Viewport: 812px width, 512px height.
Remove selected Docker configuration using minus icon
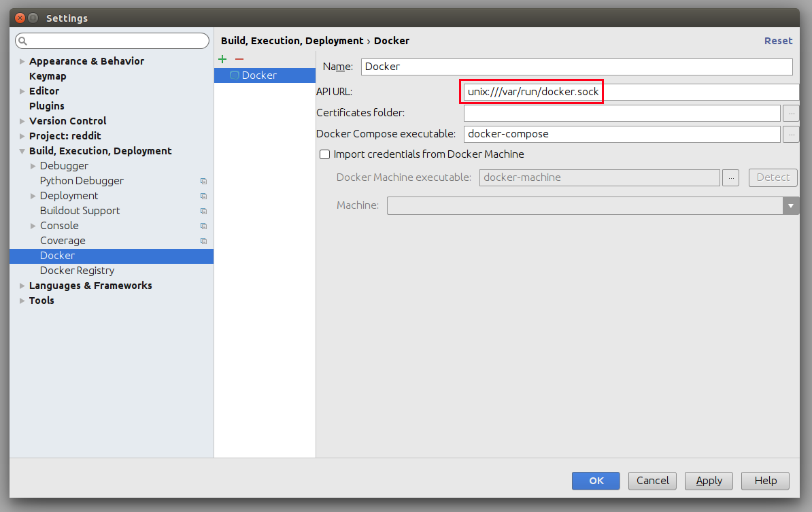(239, 59)
